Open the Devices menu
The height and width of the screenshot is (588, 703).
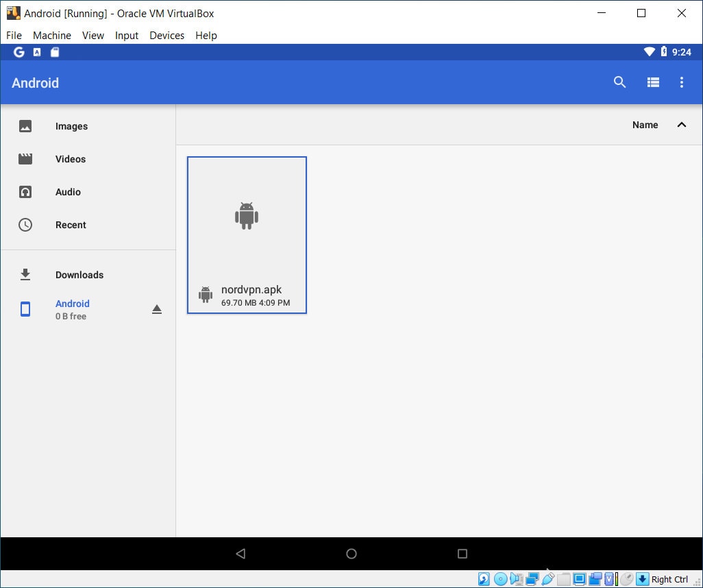coord(166,36)
